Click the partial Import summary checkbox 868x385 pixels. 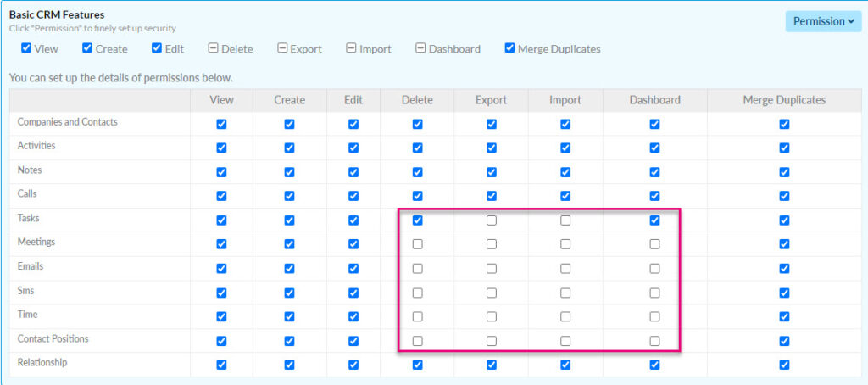tap(351, 48)
